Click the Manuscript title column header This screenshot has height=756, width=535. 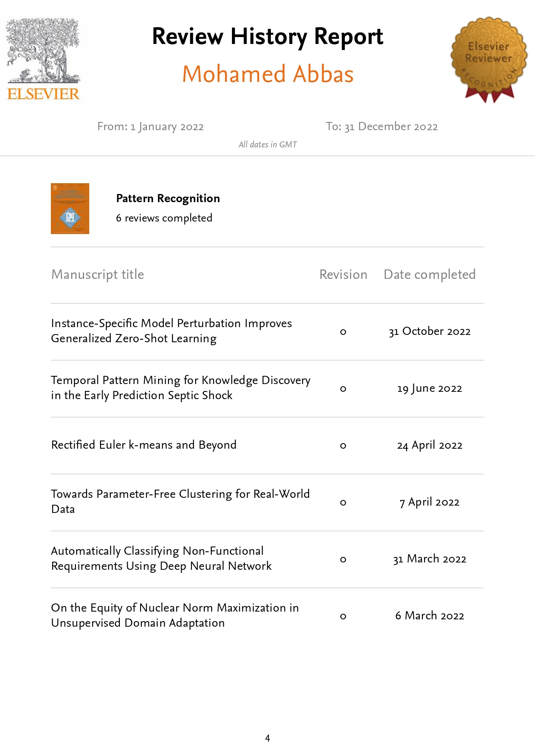(x=97, y=275)
